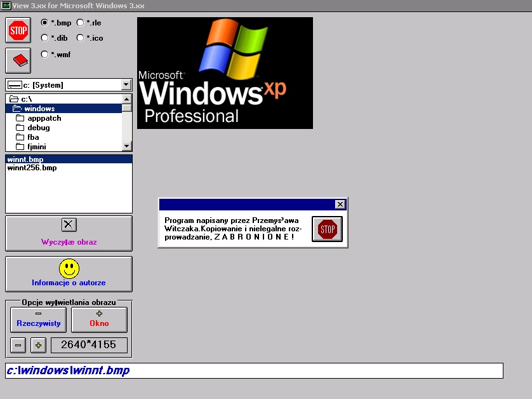Open the debug folder
The image size is (532, 399).
pos(63,128)
